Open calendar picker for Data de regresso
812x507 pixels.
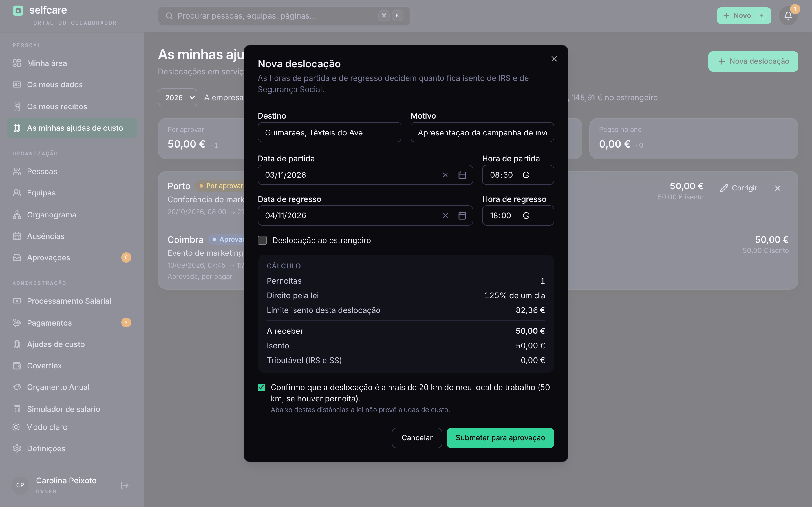click(462, 215)
